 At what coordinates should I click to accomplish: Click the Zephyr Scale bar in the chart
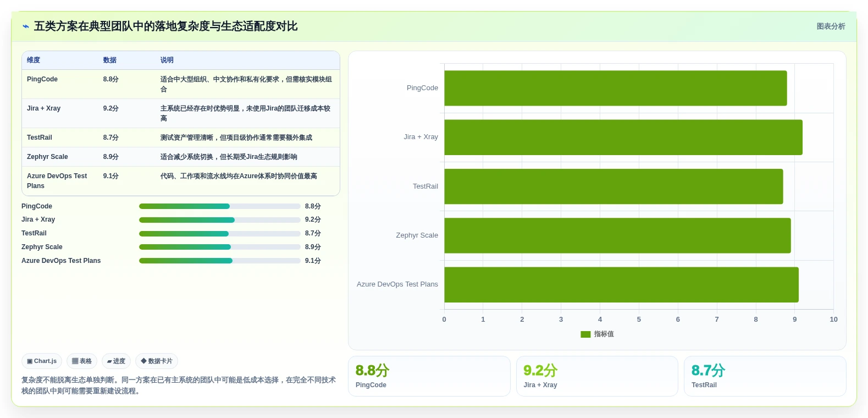617,235
